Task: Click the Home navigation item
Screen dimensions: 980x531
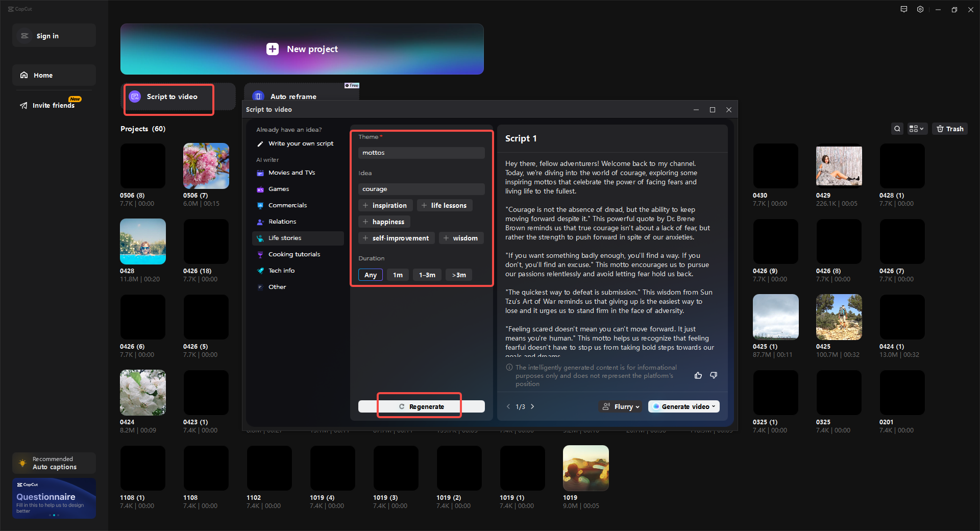Action: coord(54,75)
